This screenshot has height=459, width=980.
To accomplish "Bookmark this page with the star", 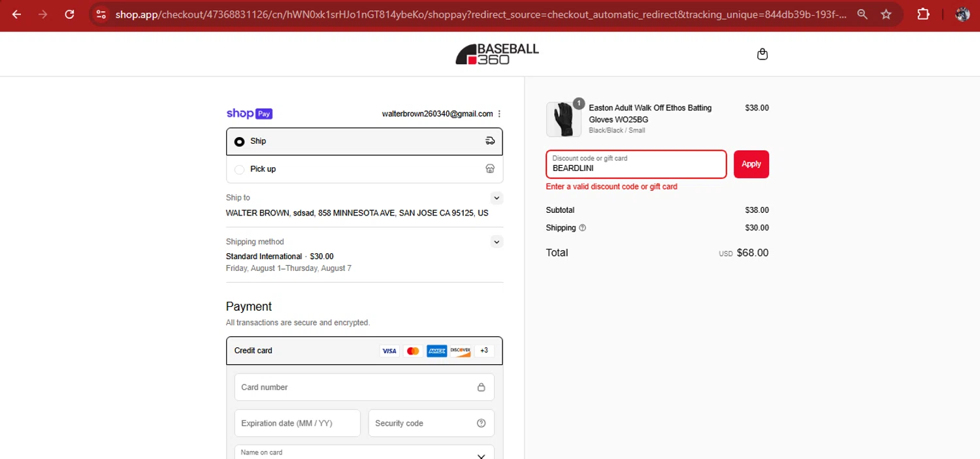I will click(x=886, y=14).
